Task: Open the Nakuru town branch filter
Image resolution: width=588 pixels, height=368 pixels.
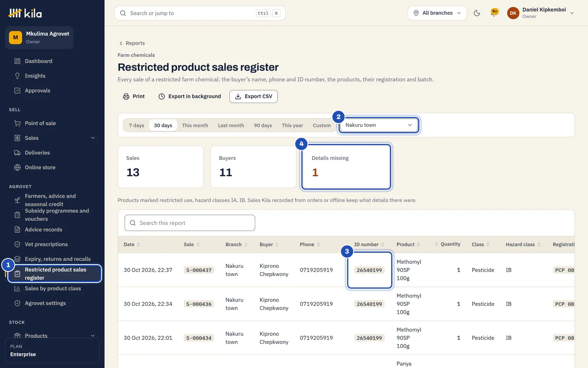Action: 379,125
